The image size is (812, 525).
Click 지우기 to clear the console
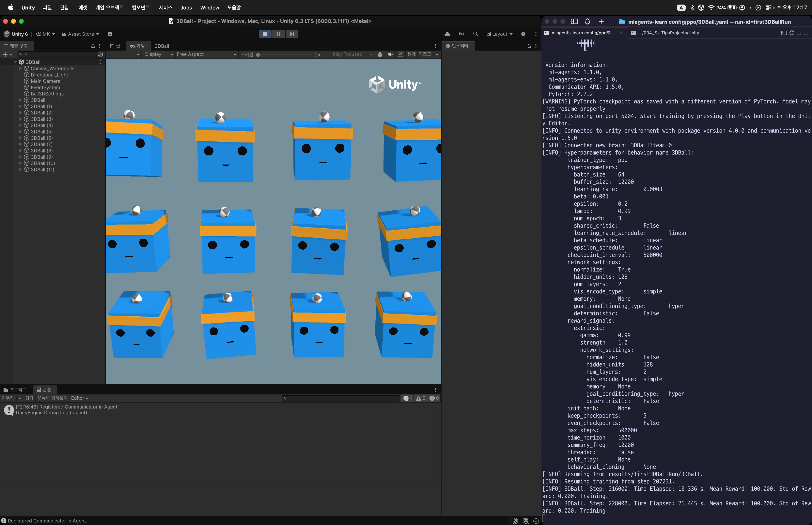pos(8,398)
